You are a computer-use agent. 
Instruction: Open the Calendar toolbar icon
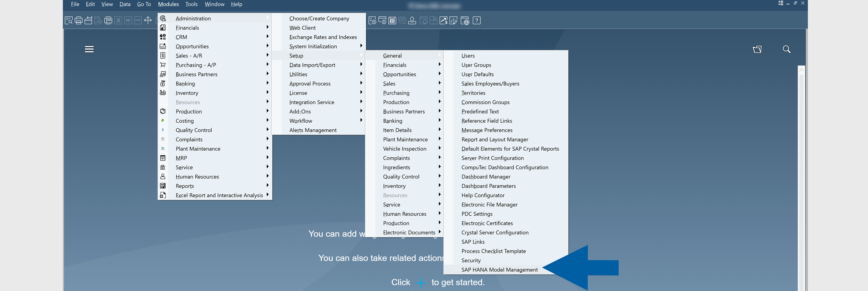click(392, 20)
